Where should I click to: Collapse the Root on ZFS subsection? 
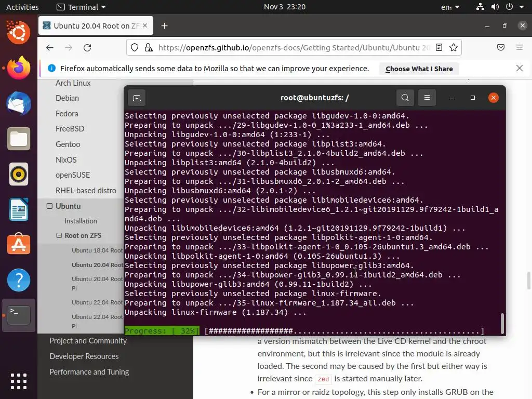pyautogui.click(x=59, y=235)
